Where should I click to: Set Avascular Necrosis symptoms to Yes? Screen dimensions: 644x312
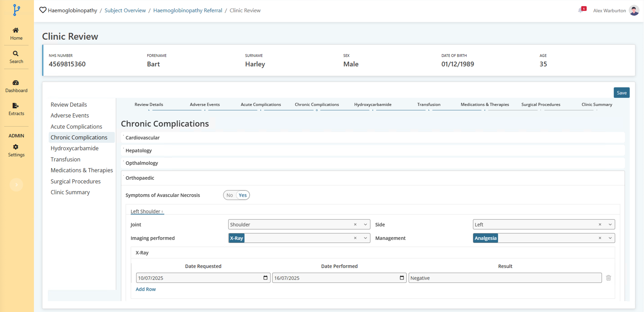(x=242, y=195)
